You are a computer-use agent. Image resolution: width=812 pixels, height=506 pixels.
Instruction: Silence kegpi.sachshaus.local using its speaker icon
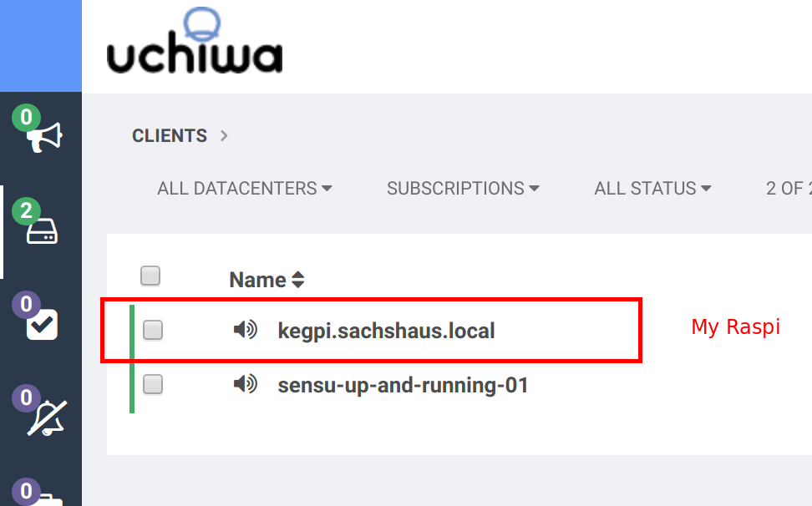pyautogui.click(x=246, y=330)
